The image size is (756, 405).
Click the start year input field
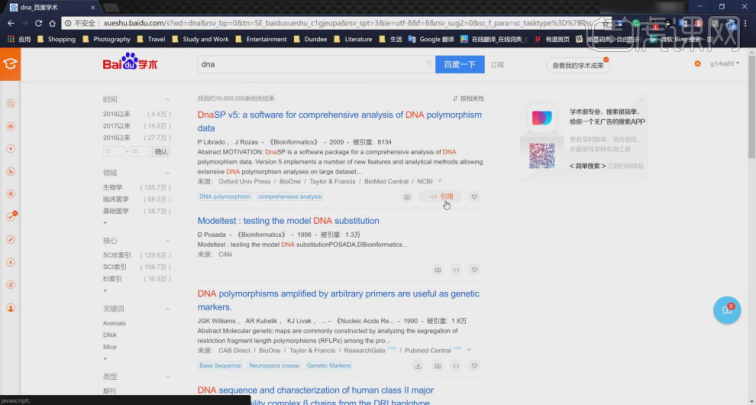114,151
